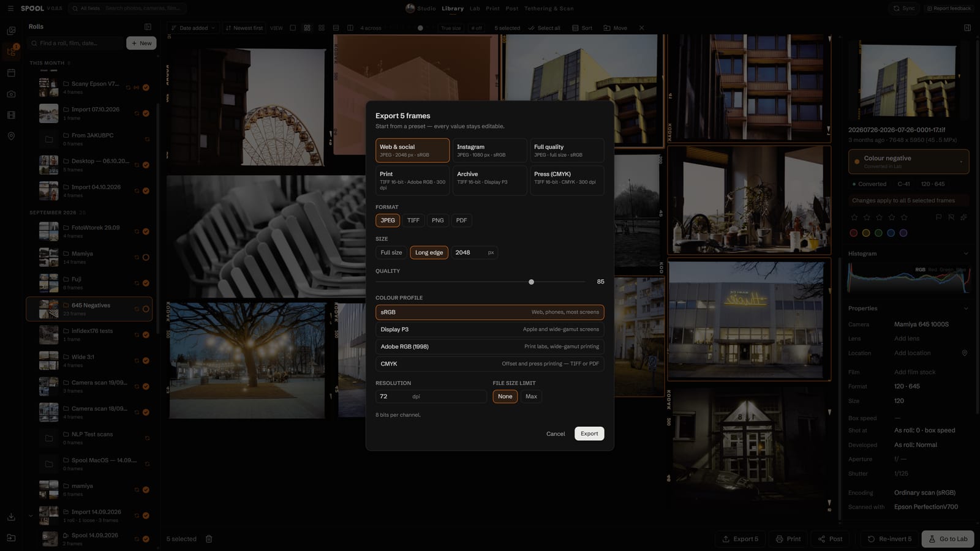980x551 pixels.
Task: Choose the PNG format
Action: point(438,220)
